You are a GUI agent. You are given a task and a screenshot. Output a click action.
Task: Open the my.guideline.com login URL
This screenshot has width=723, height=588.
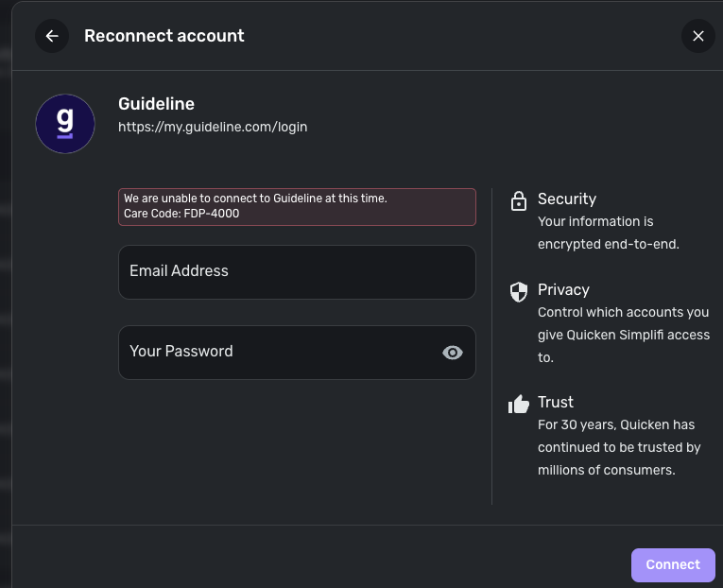coord(213,127)
